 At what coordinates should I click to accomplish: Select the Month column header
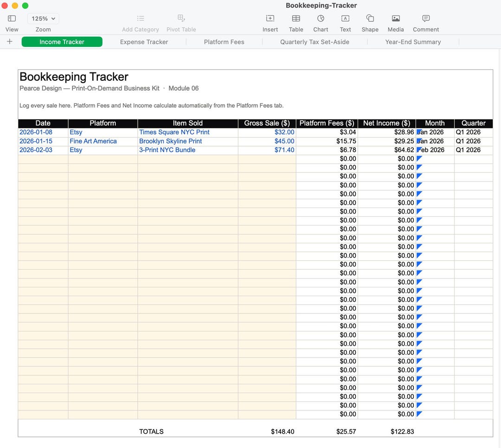[435, 123]
